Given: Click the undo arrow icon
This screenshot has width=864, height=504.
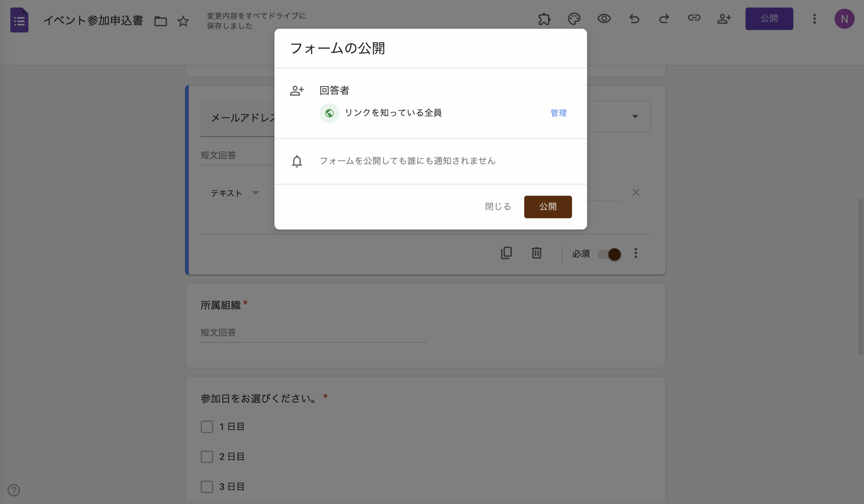Looking at the screenshot, I should 634,19.
